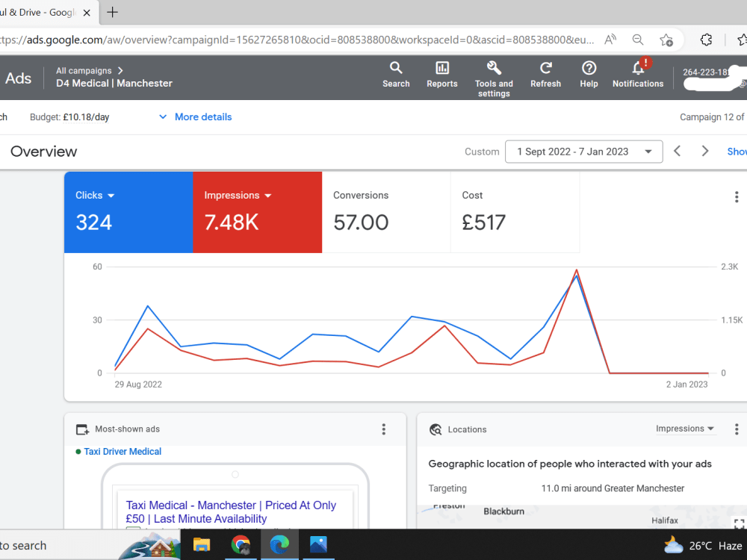Select the Cost metric card
747x560 pixels.
coord(515,212)
